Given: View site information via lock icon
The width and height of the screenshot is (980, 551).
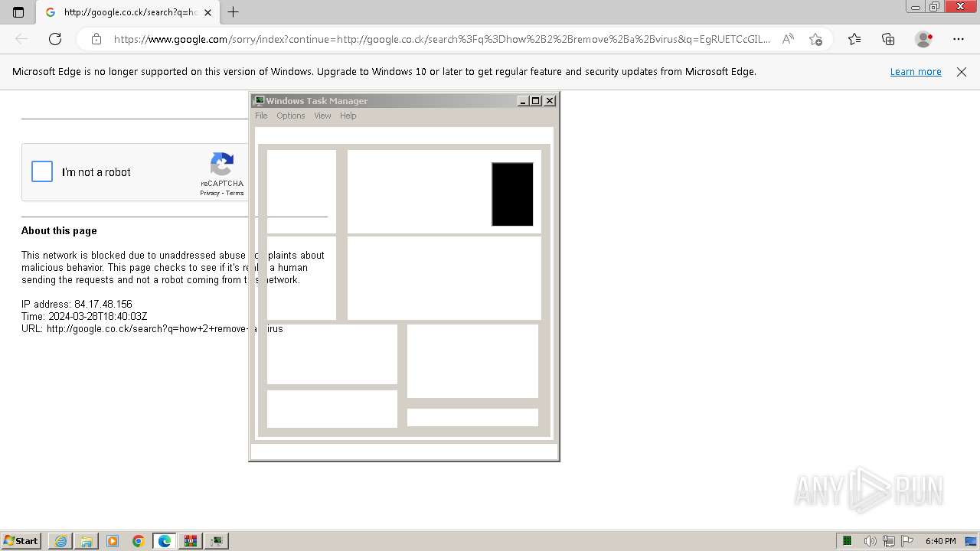Looking at the screenshot, I should [96, 39].
